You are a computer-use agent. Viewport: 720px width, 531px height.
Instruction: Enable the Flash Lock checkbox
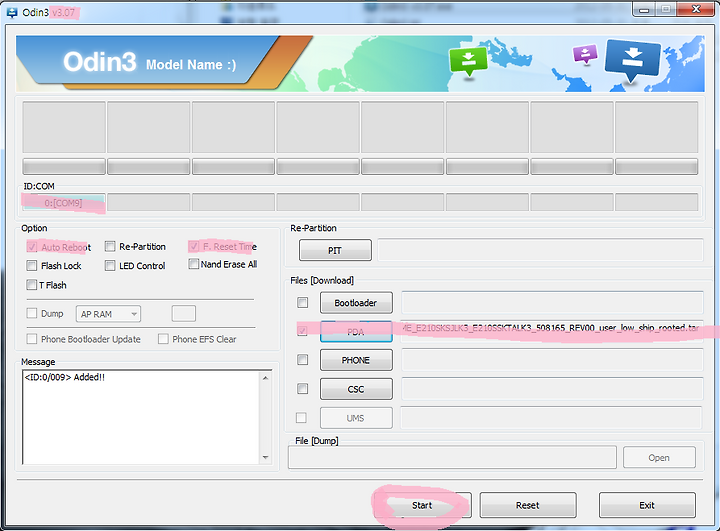click(32, 266)
